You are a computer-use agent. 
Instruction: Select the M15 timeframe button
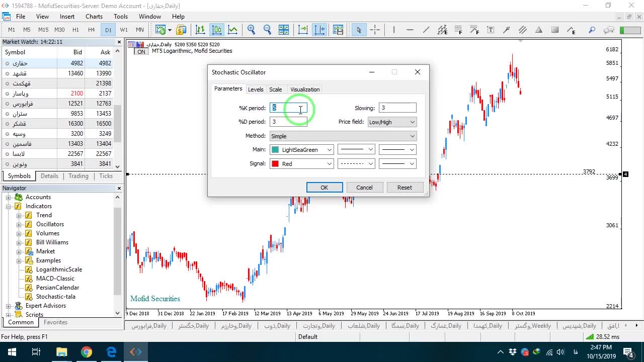pos(43,30)
